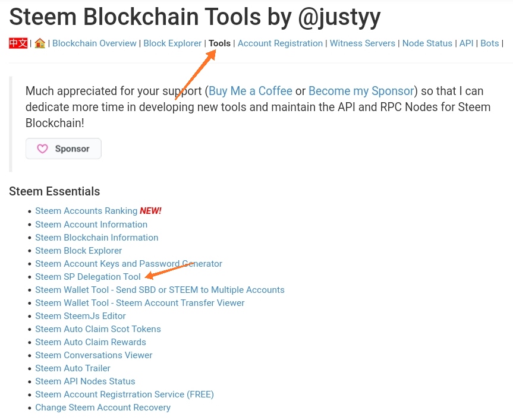Switch to the Chinese 中文 language icon
The image size is (513, 420).
tap(18, 43)
